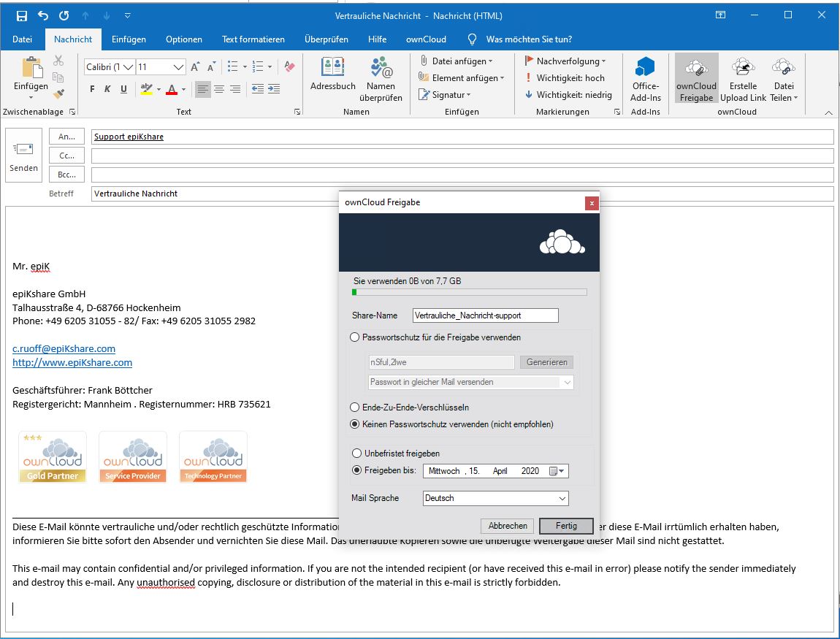This screenshot has width=840, height=639.
Task: Switch to the ownCloud ribbon tab
Action: pos(426,39)
